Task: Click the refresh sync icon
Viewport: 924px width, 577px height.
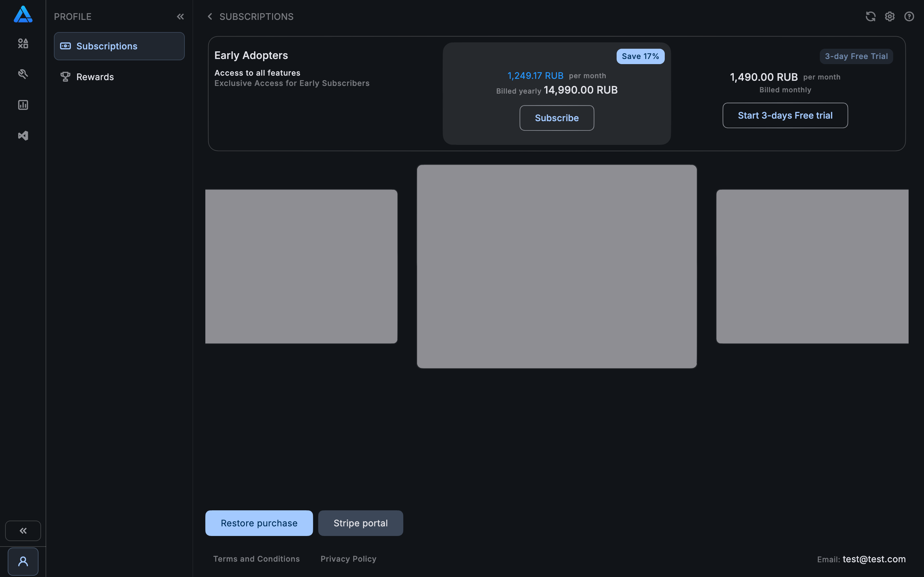Action: click(x=870, y=16)
